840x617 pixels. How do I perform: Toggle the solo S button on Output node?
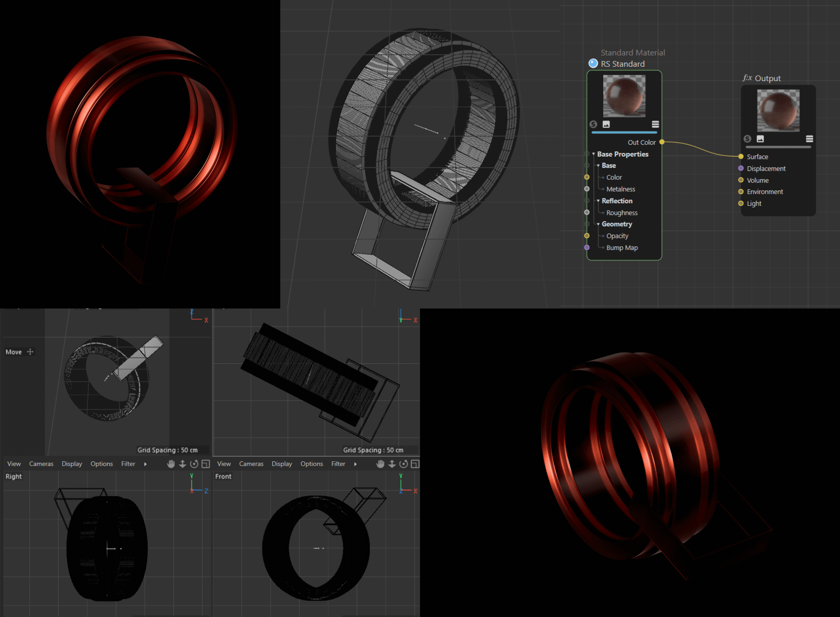(x=747, y=139)
